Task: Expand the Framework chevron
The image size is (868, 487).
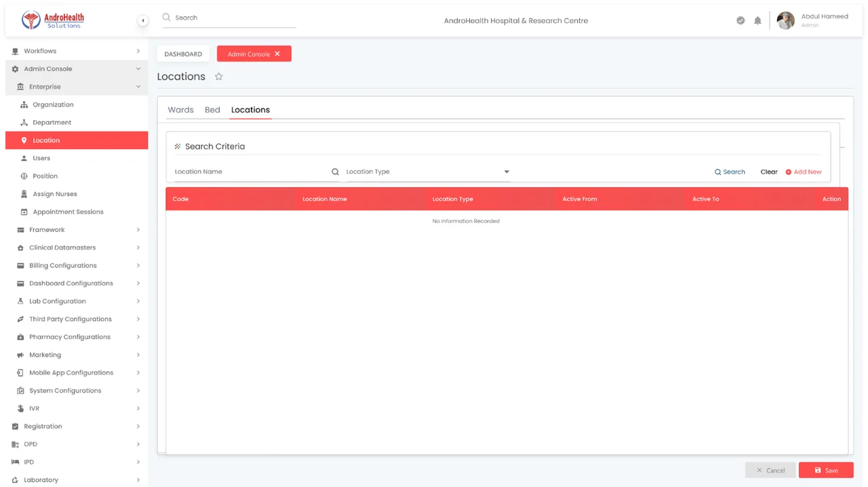Action: (x=138, y=230)
